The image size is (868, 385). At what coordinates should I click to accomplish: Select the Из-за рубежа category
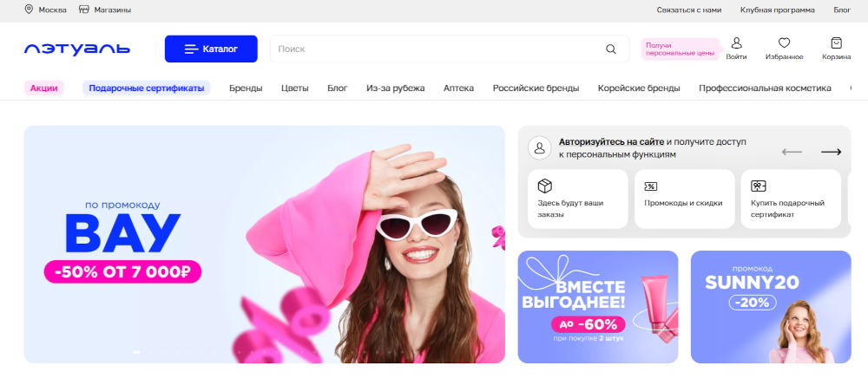click(395, 88)
